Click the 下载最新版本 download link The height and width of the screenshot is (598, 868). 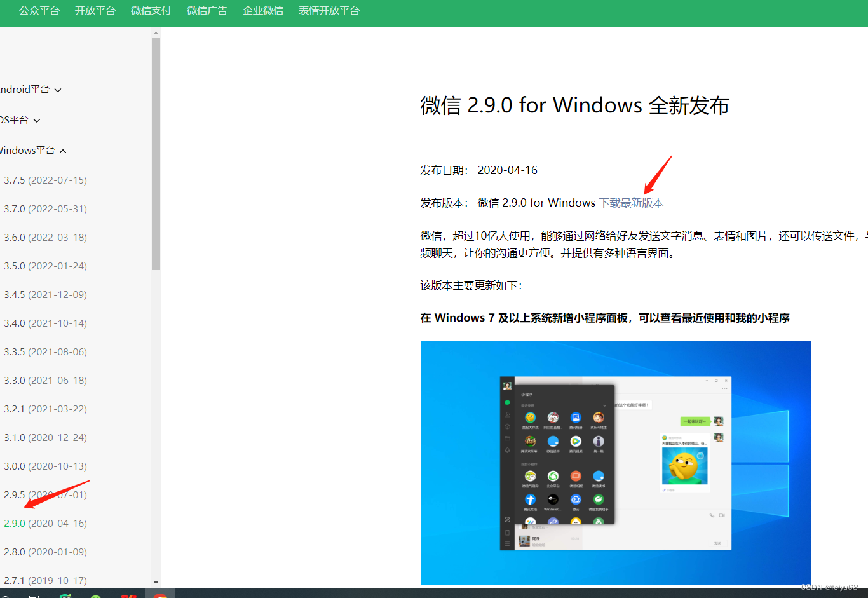(631, 203)
